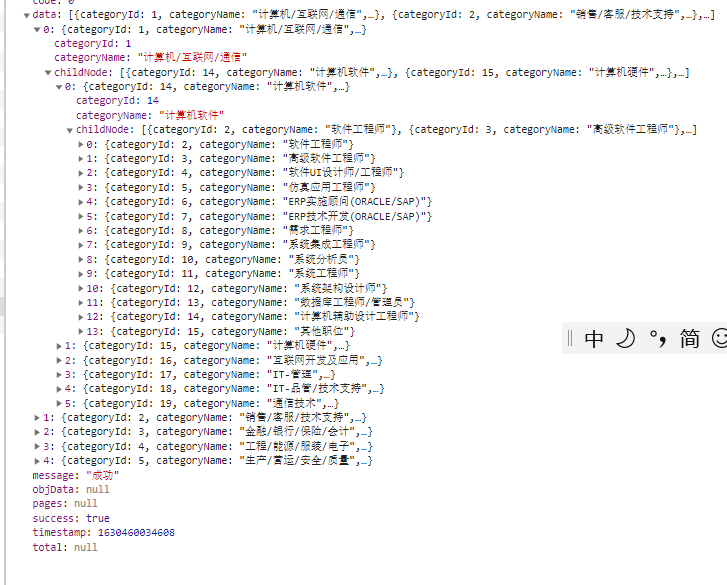Collapse the top-level data array
The width and height of the screenshot is (727, 585).
coord(26,15)
